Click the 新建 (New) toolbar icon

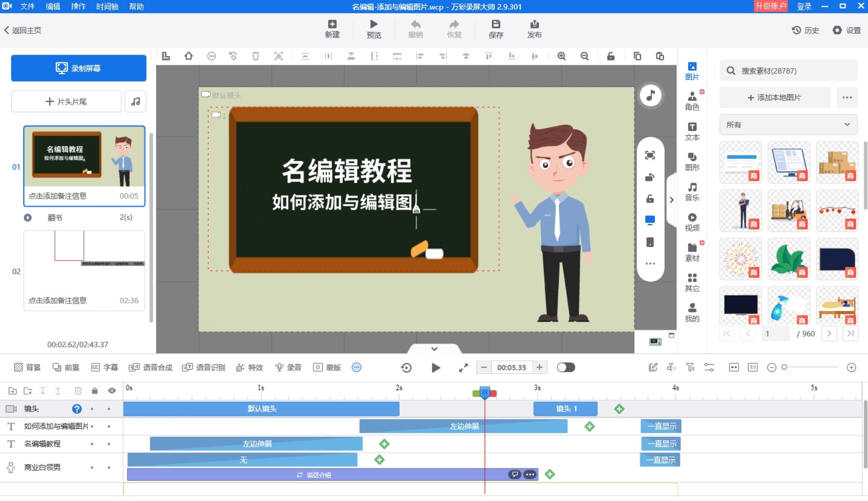click(x=332, y=29)
